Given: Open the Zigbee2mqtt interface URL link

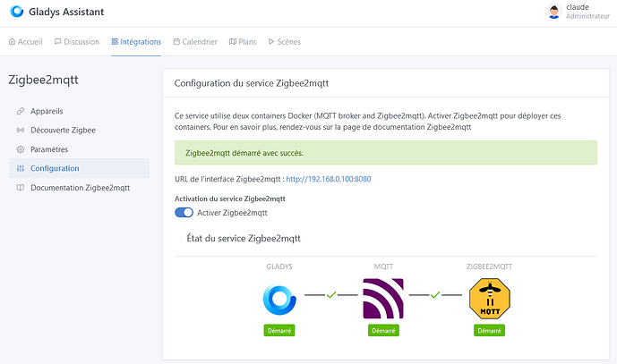Looking at the screenshot, I should [328, 180].
